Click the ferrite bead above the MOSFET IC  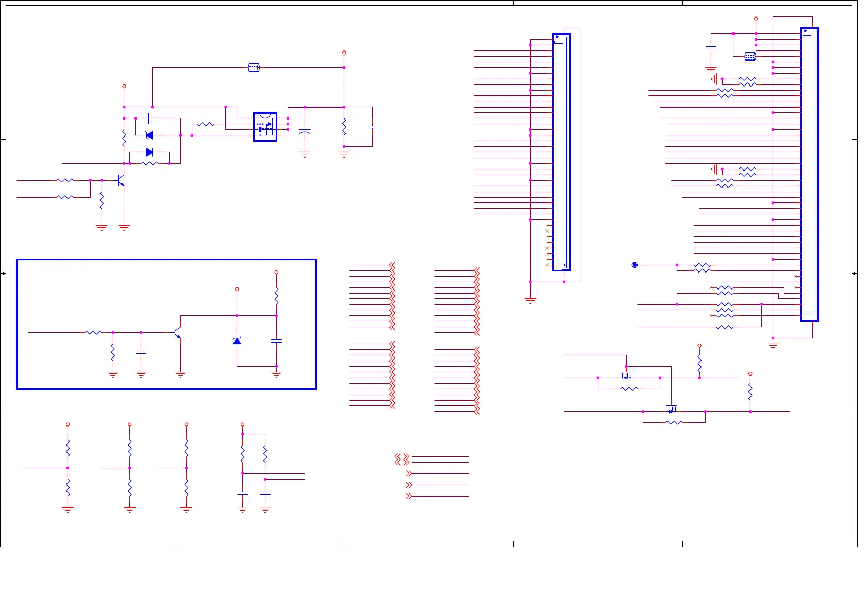tap(254, 67)
